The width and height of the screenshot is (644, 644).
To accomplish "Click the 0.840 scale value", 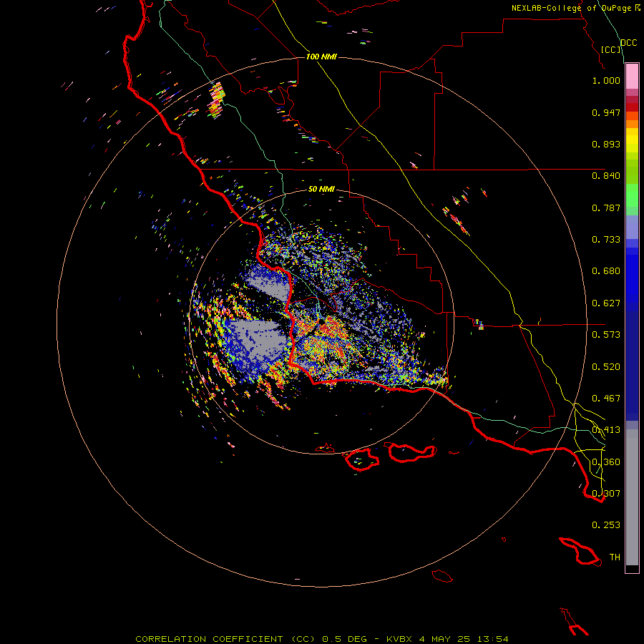I will coord(606,176).
